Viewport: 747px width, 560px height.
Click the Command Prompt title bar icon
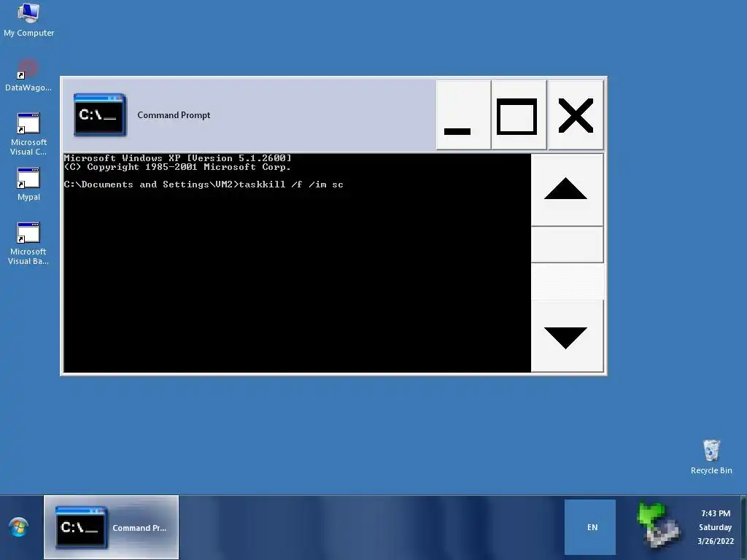99,114
